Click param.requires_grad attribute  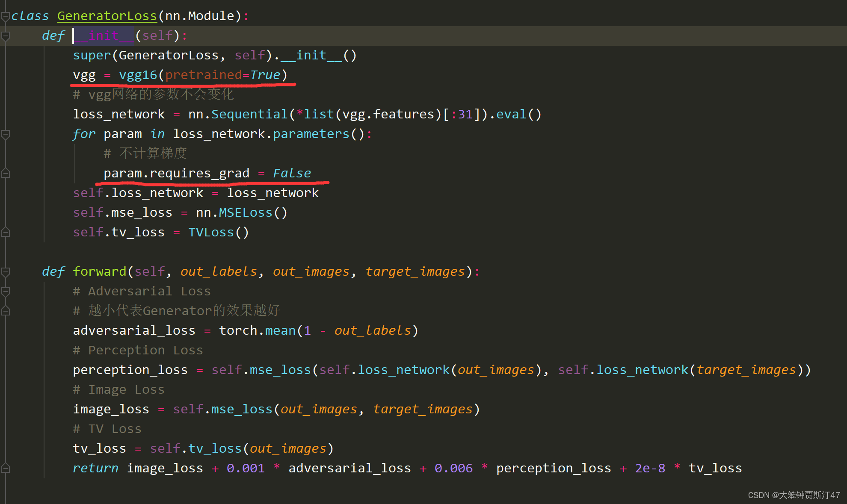click(176, 174)
